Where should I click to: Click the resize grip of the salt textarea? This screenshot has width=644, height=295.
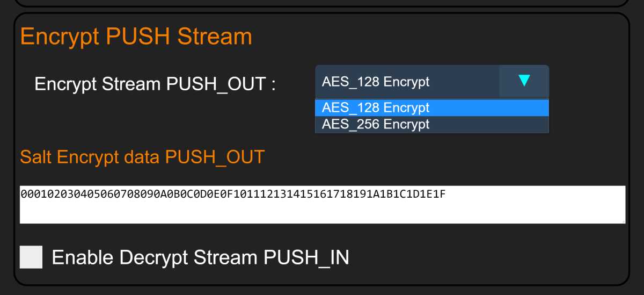pyautogui.click(x=623, y=220)
